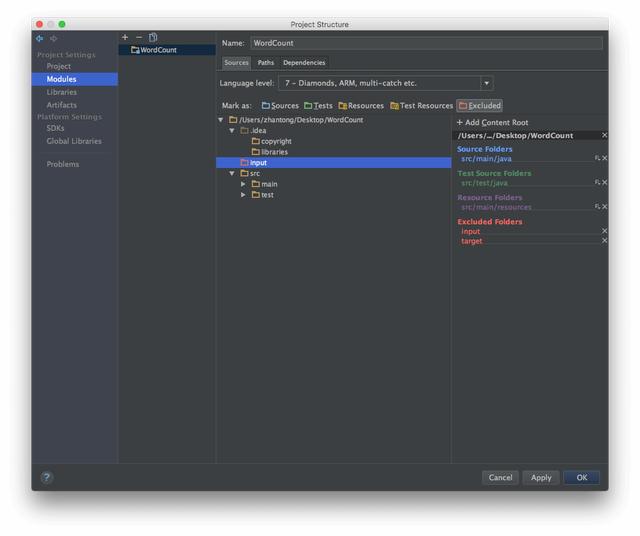Add a new module with plus icon

click(x=125, y=37)
